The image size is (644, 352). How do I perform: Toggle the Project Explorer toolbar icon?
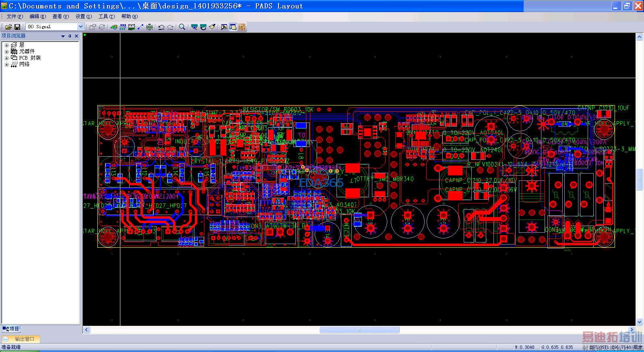tap(233, 27)
